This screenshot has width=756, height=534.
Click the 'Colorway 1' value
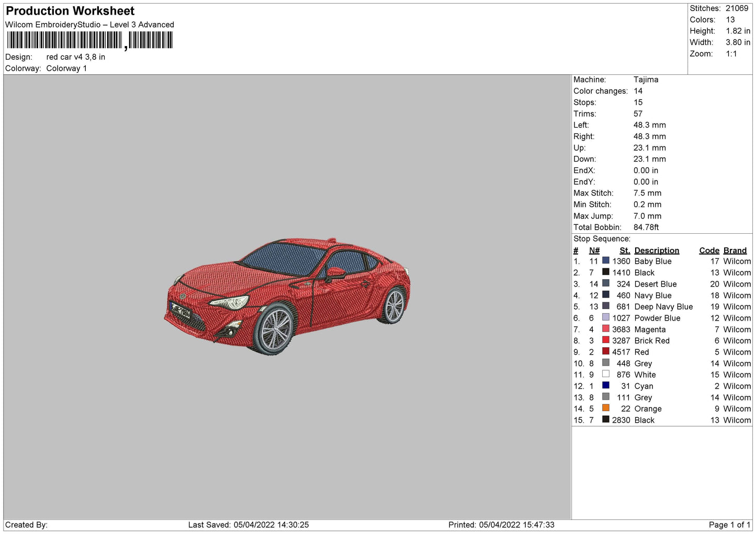point(66,69)
